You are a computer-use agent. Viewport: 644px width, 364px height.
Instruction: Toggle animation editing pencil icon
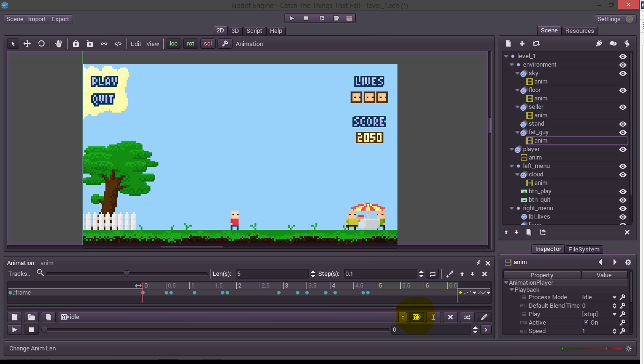[x=484, y=317]
